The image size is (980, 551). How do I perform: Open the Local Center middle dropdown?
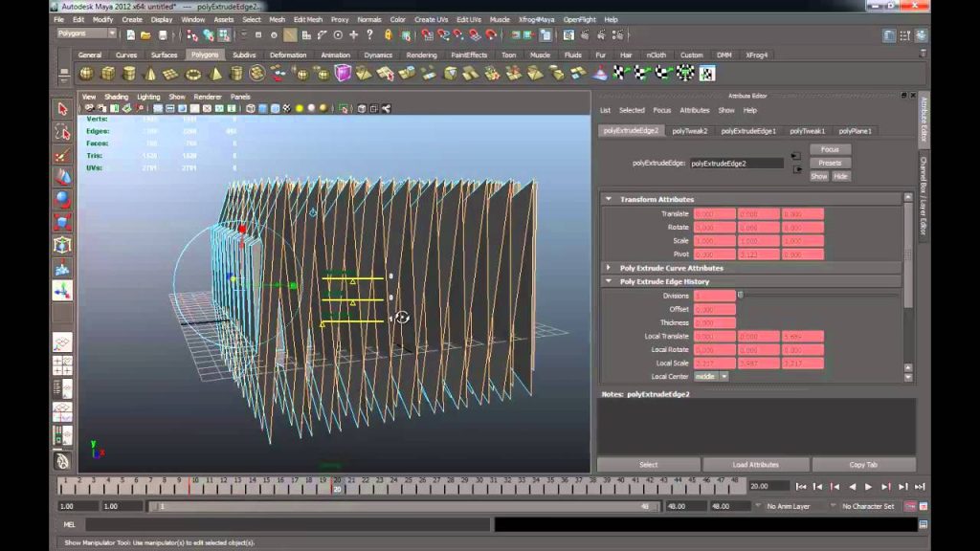pos(711,377)
